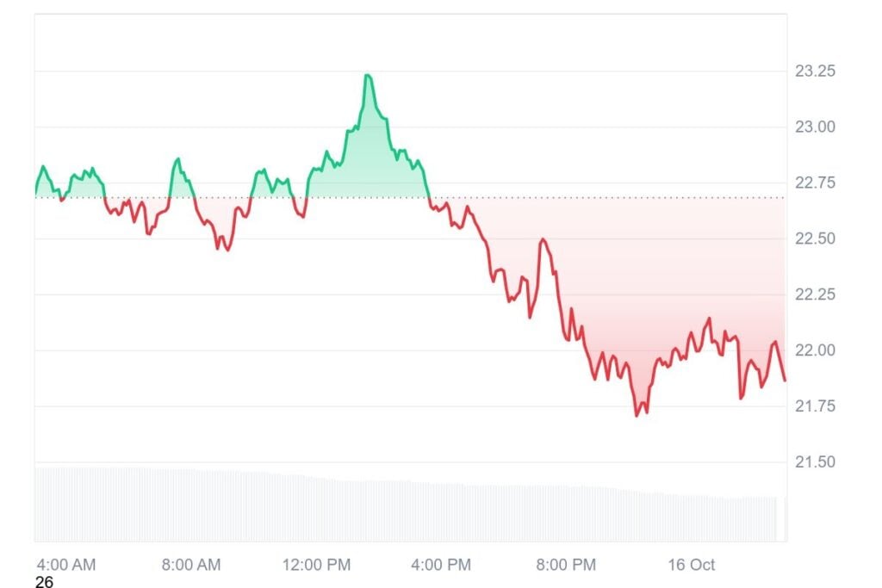Click the 22.75 price axis label

(x=814, y=183)
